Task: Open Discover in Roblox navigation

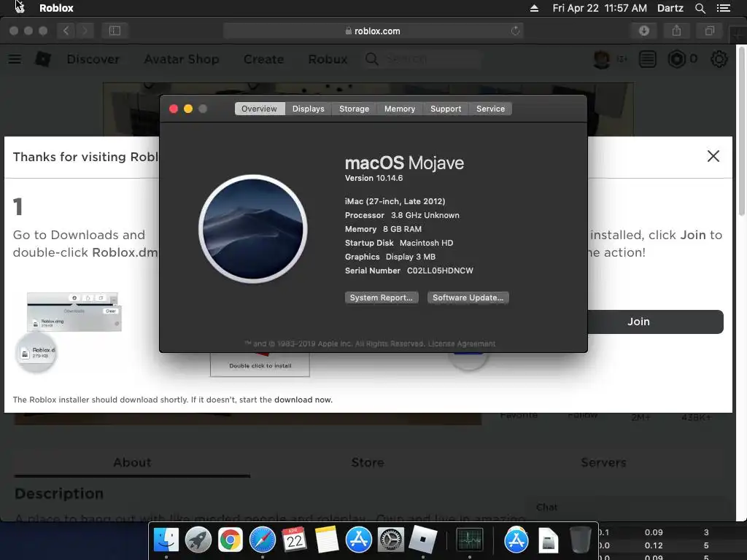Action: point(93,59)
